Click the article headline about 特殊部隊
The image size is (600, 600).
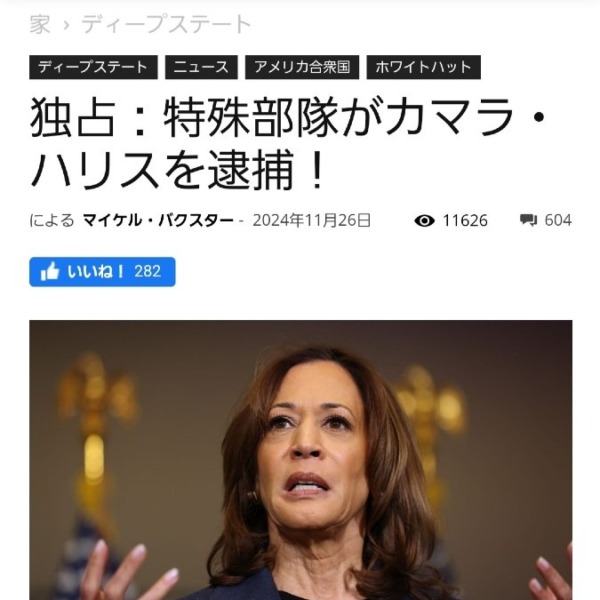pyautogui.click(x=289, y=143)
